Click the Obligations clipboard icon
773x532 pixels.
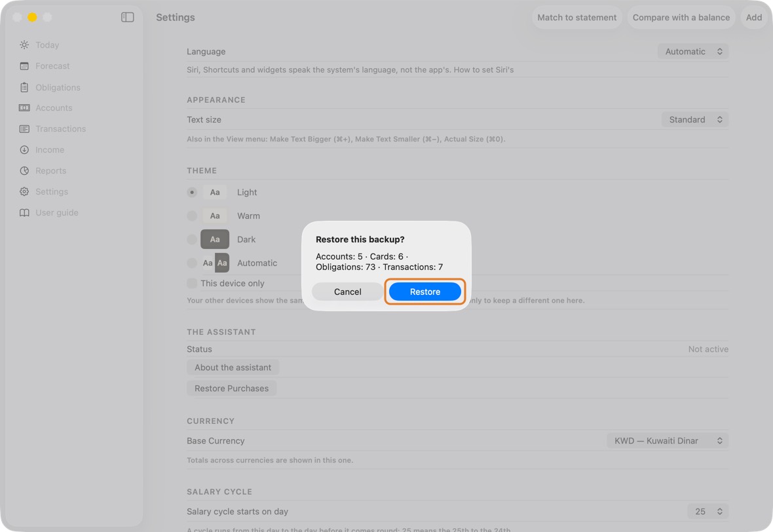click(x=24, y=87)
